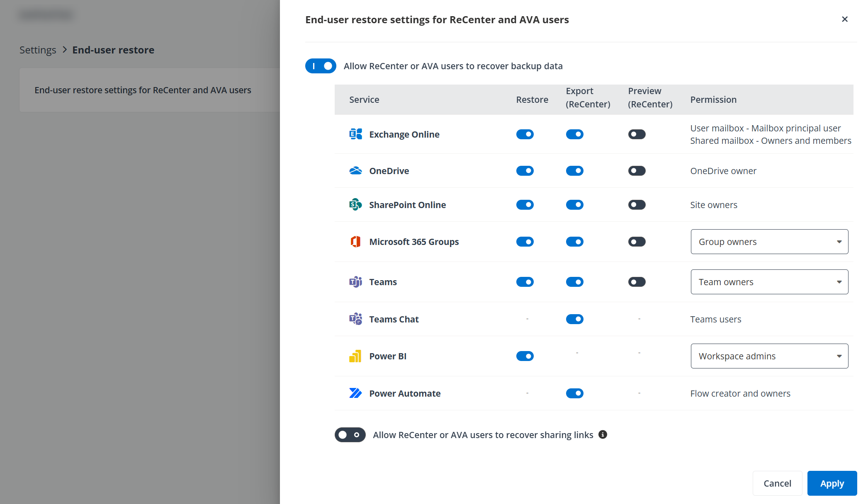Click the Teams Chat icon
Screen dimensions: 868x504
[x=355, y=319]
